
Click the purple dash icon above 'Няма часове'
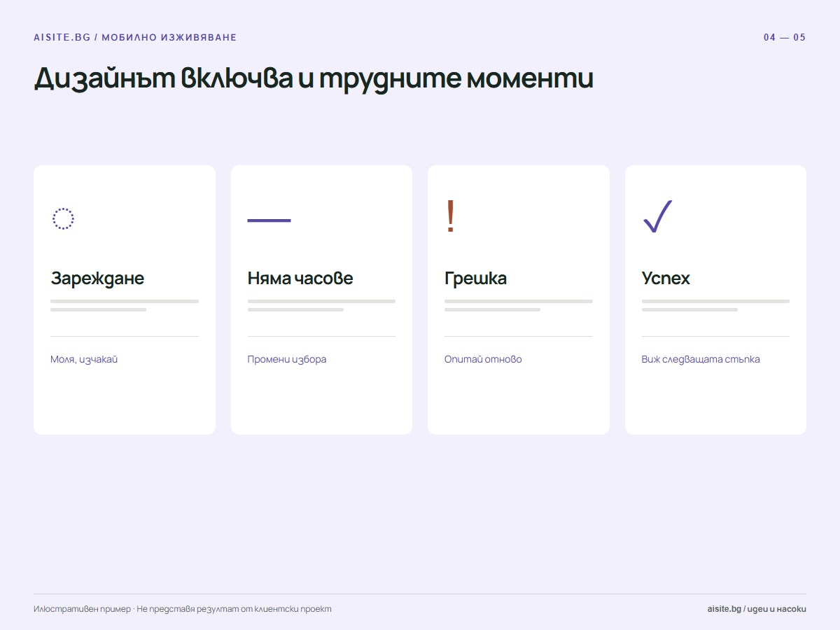[x=269, y=220]
